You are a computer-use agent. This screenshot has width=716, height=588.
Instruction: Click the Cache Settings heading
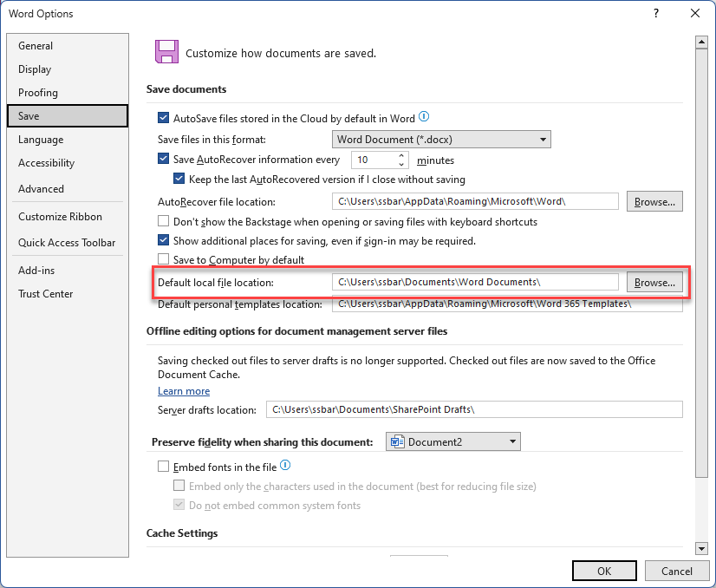pos(182,533)
